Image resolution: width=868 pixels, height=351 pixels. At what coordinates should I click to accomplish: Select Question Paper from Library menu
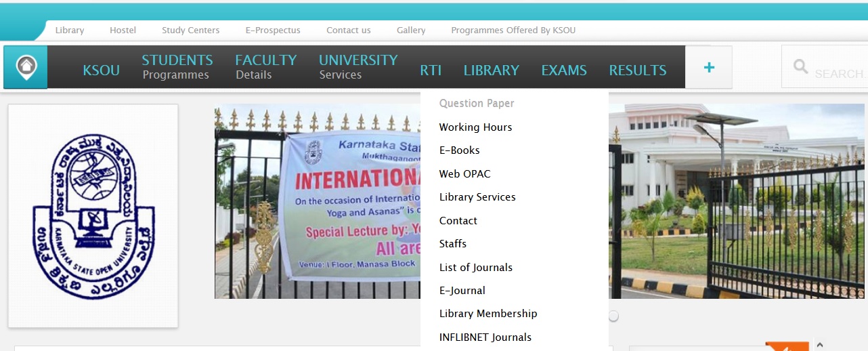477,104
